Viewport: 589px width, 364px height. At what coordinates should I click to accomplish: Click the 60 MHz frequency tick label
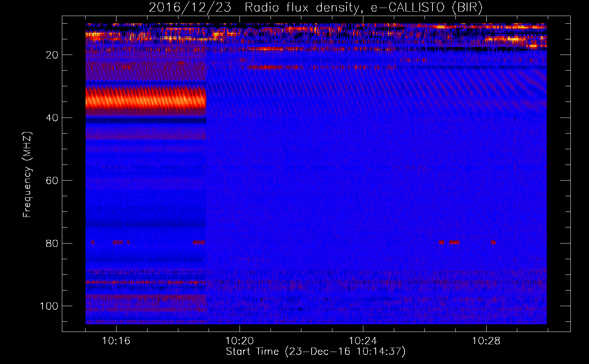point(52,181)
